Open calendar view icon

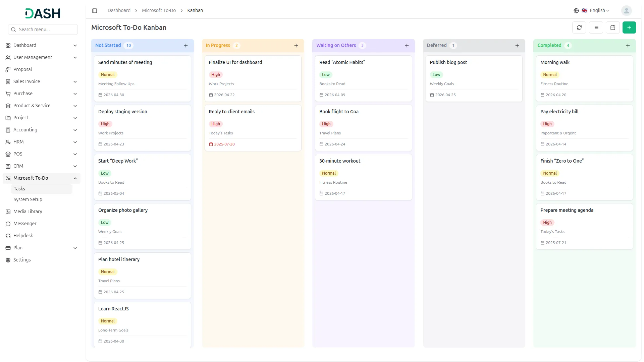pyautogui.click(x=613, y=27)
